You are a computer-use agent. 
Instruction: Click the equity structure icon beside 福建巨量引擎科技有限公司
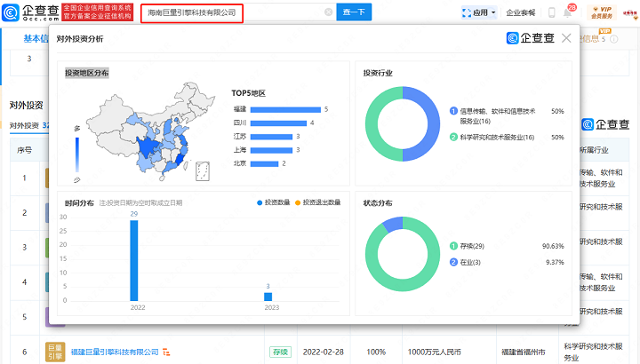pyautogui.click(x=166, y=352)
